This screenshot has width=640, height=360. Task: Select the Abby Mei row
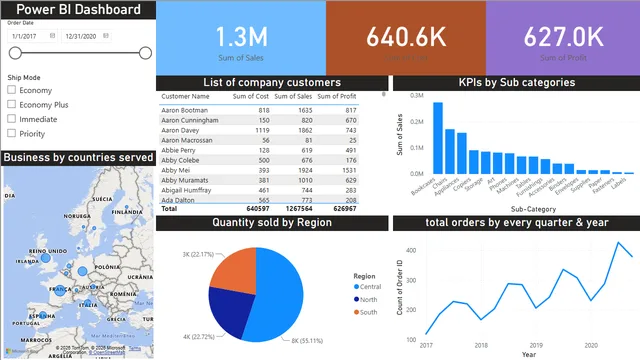(x=259, y=170)
